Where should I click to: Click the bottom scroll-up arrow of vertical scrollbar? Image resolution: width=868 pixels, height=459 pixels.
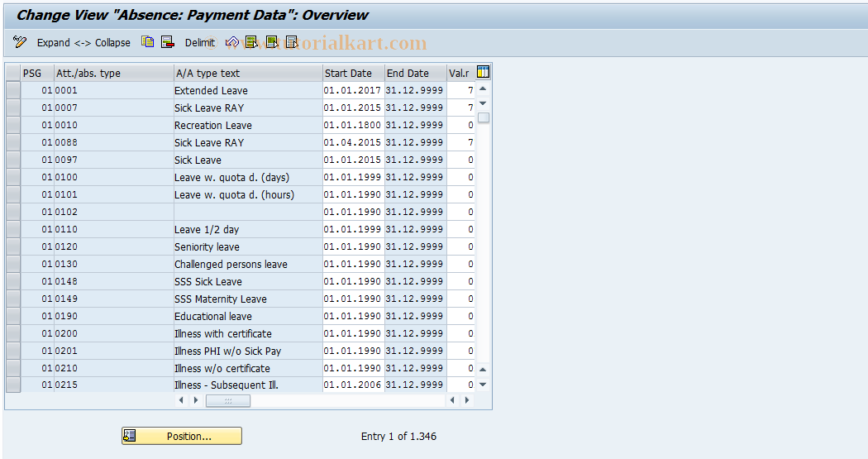[x=483, y=370]
